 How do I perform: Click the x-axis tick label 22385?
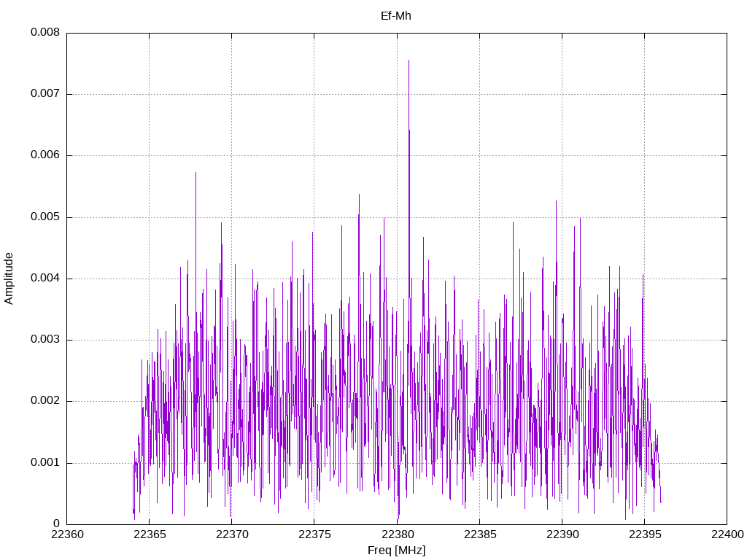[x=480, y=534]
